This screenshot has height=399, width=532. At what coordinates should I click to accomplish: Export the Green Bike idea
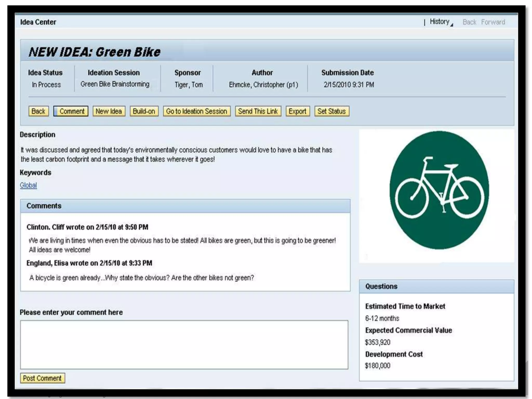297,111
